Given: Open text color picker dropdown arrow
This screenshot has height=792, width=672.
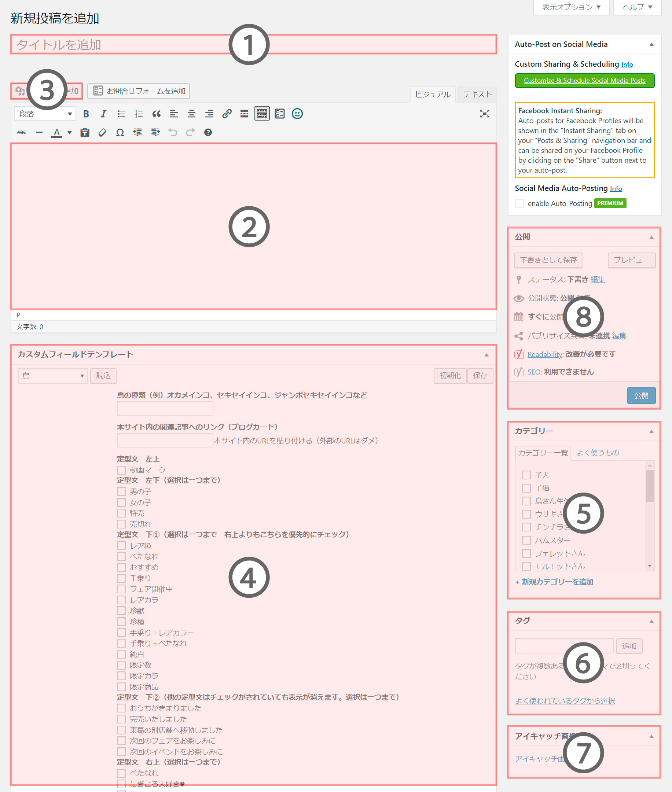Looking at the screenshot, I should pos(70,133).
